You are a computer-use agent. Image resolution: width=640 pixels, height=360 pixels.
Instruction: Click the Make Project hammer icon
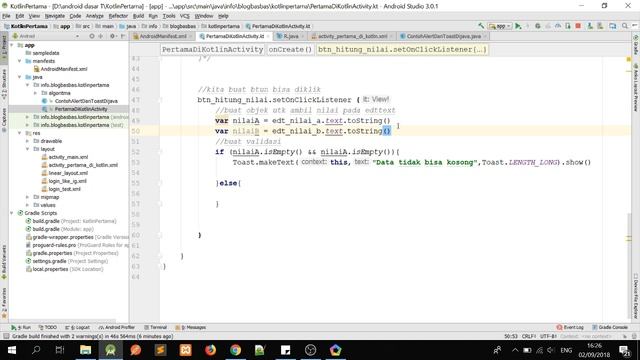[481, 26]
